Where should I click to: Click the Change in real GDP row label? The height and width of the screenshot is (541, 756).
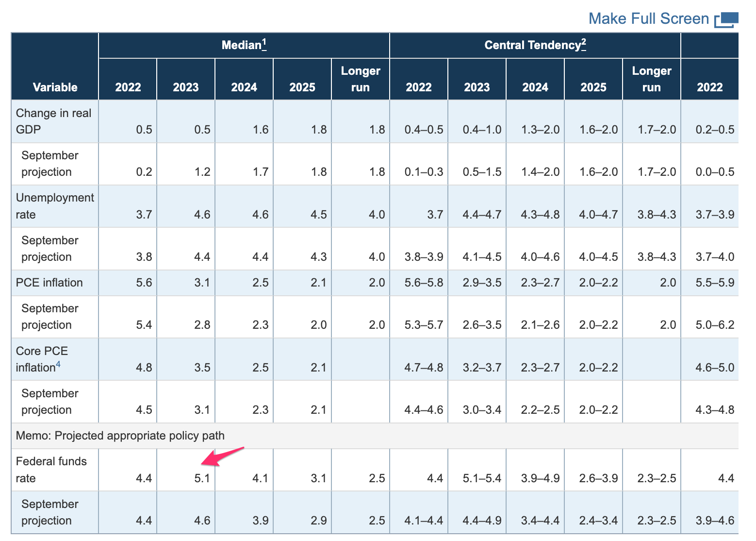[x=53, y=121]
